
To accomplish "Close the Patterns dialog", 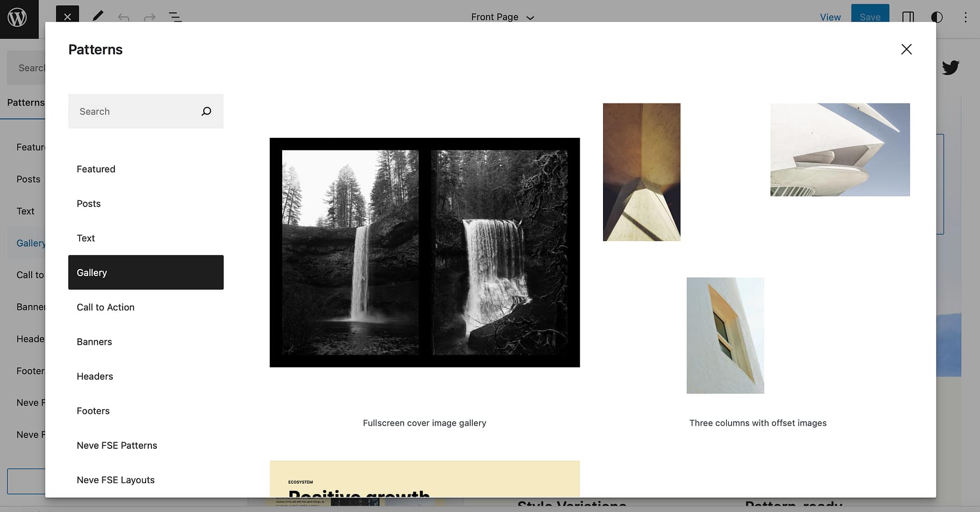I will (906, 50).
